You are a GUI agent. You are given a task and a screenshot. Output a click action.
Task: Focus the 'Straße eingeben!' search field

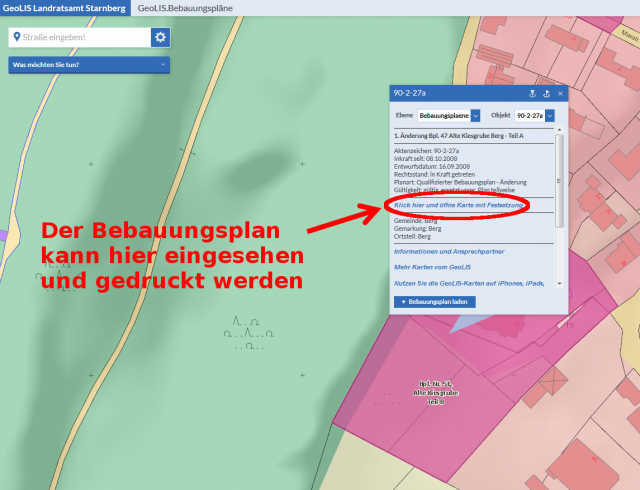80,38
